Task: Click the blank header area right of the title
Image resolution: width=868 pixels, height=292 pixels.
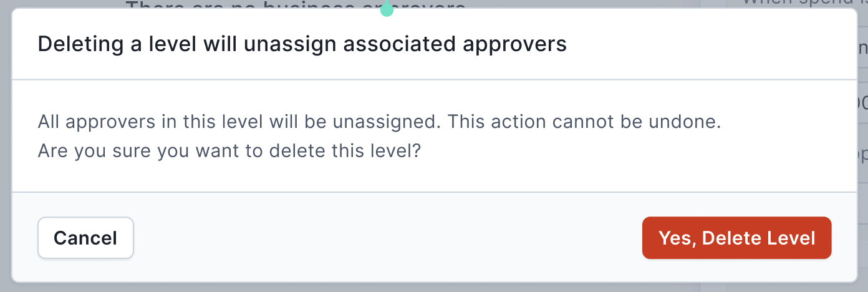Action: tap(711, 45)
